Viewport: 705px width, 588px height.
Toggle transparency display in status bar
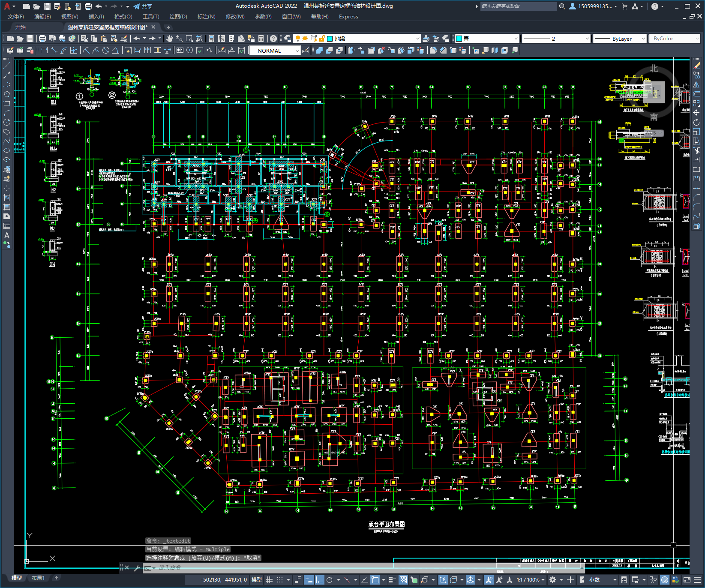pyautogui.click(x=403, y=580)
